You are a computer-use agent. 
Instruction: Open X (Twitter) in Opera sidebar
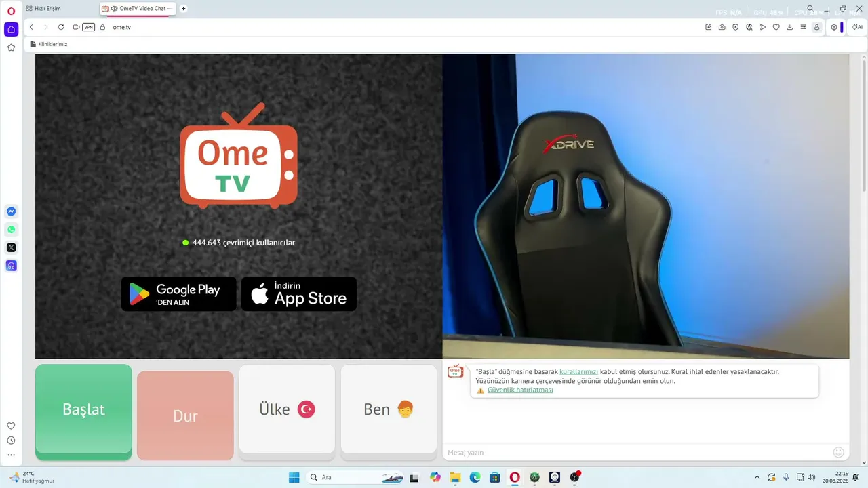tap(11, 247)
